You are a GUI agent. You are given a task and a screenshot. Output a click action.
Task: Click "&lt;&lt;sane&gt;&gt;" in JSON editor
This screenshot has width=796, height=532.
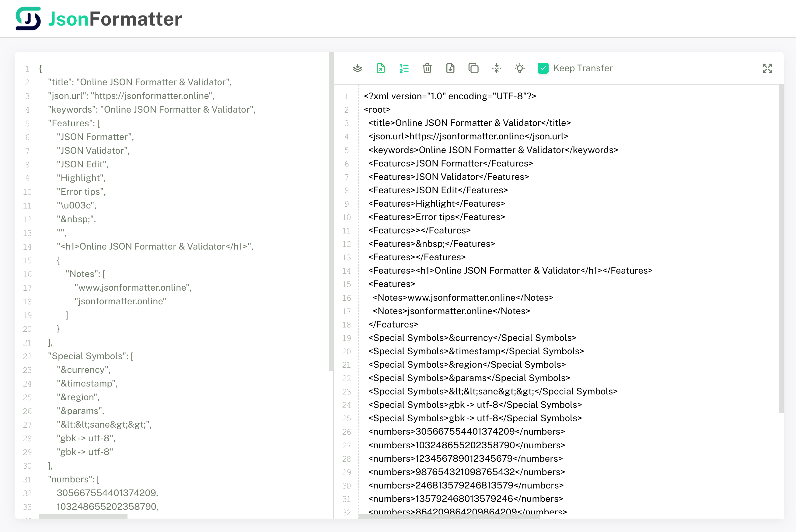104,425
